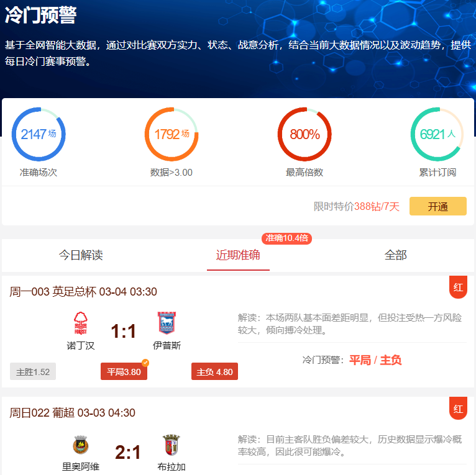The height and width of the screenshot is (475, 476).
Task: Click the Nottingham Forest team crest
Action: click(81, 323)
